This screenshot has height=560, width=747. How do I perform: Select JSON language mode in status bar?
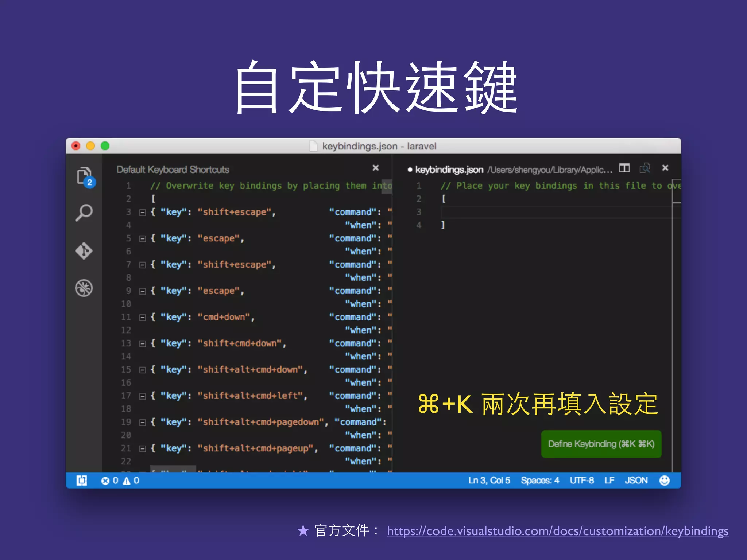(636, 481)
